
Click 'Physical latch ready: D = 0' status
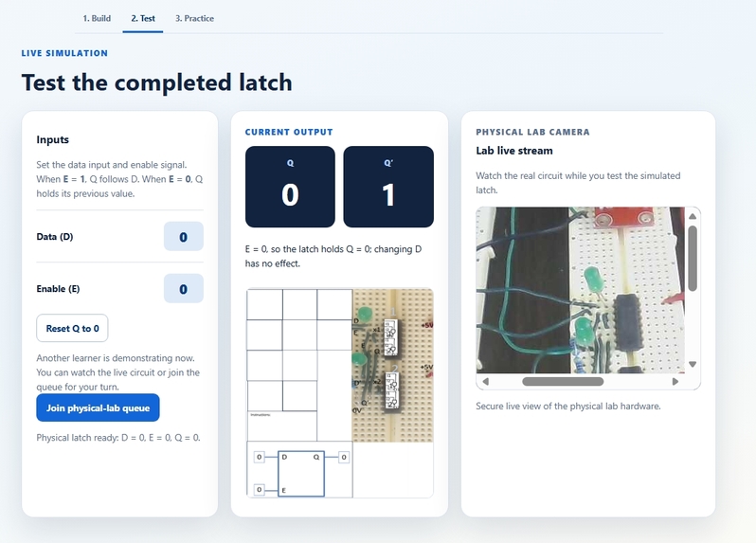pos(118,438)
